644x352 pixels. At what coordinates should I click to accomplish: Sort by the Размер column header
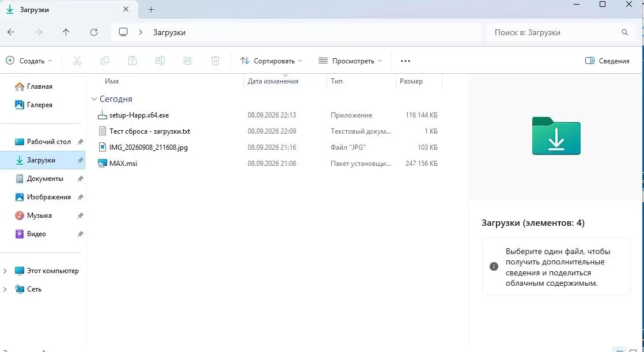[411, 81]
